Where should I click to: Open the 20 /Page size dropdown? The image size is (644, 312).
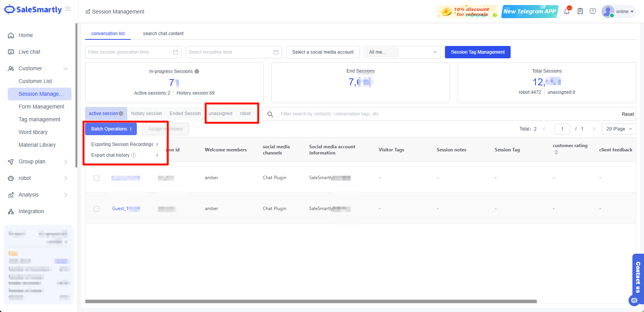point(618,129)
